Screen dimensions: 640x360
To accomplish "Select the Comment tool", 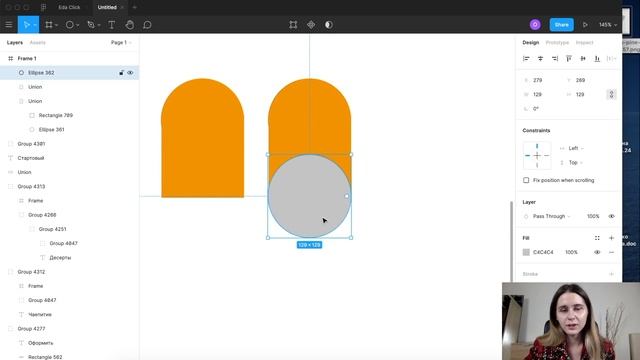I will (147, 25).
